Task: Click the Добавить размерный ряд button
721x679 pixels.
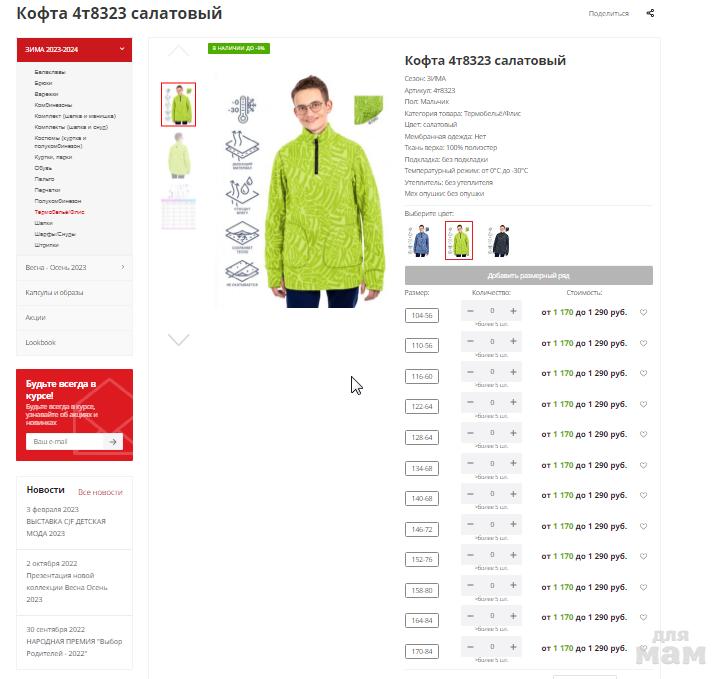Action: [x=529, y=275]
